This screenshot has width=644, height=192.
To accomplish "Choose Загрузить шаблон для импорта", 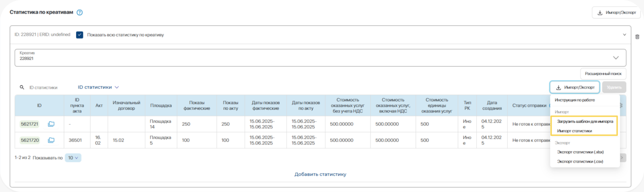I will (x=585, y=121).
